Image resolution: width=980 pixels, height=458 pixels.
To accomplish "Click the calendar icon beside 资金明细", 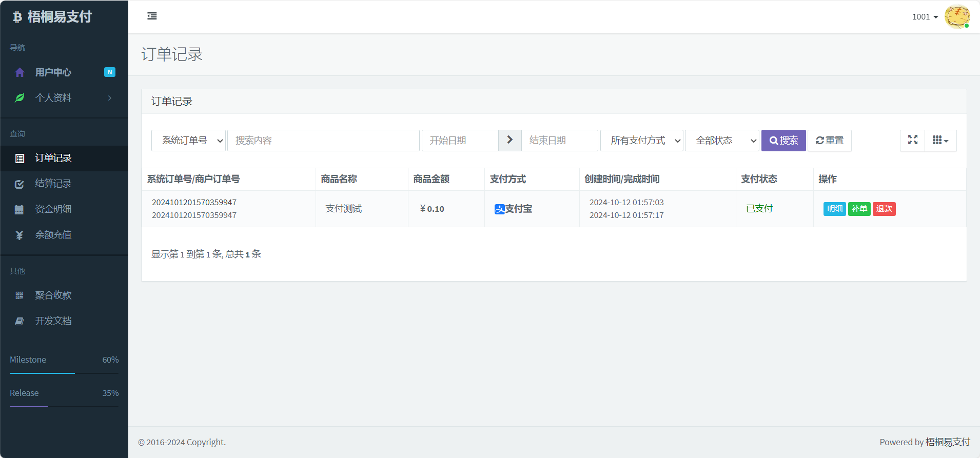I will [19, 210].
